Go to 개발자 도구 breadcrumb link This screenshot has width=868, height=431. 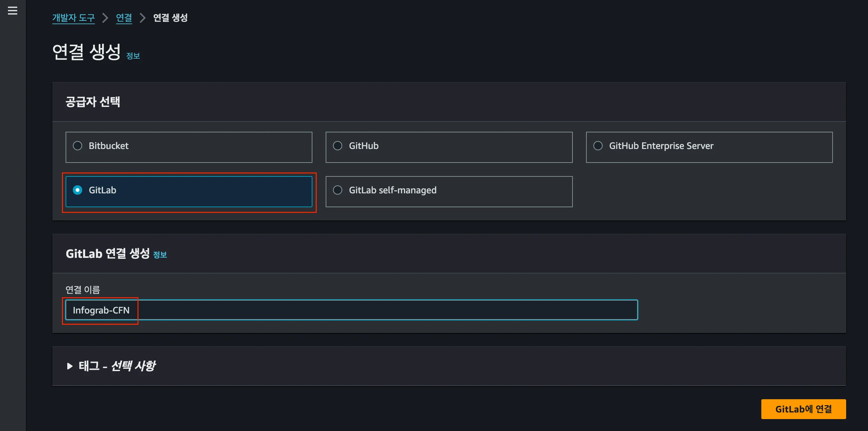(74, 18)
